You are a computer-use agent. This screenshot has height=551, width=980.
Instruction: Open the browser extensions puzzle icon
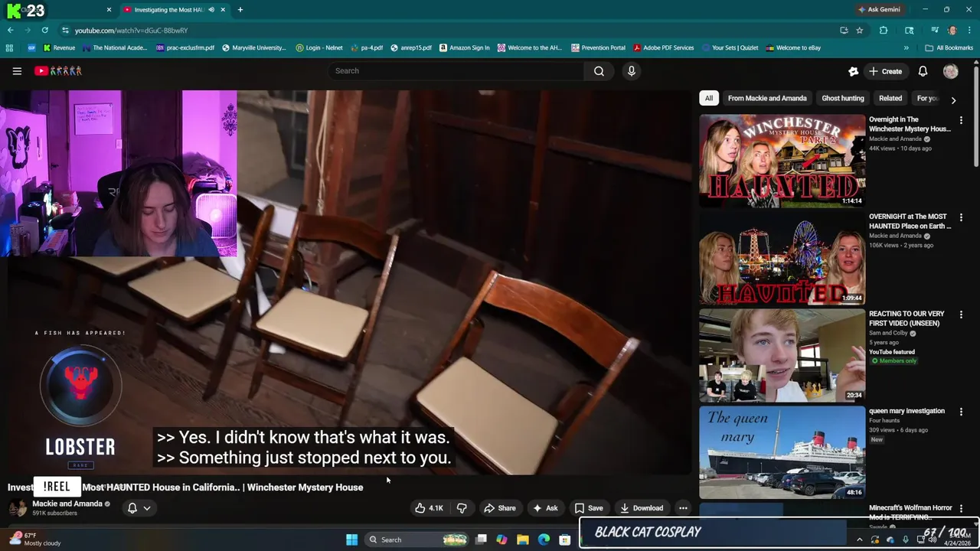tap(884, 31)
